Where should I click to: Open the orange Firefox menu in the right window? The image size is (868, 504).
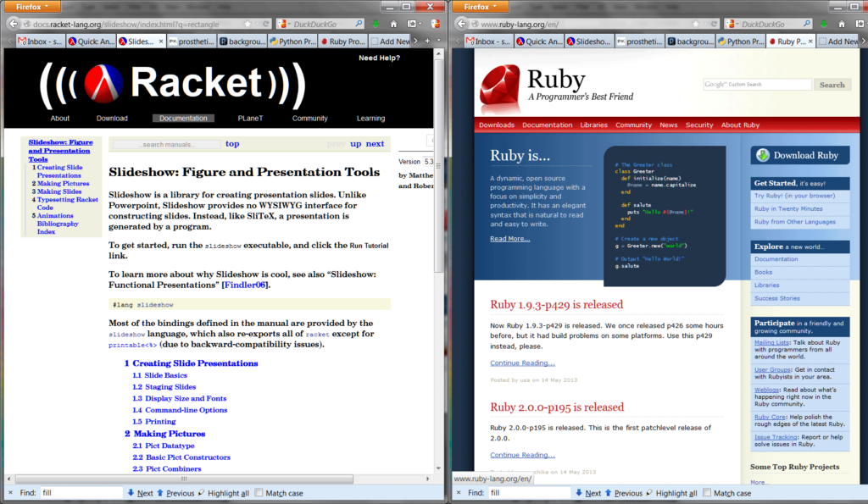[x=480, y=7]
